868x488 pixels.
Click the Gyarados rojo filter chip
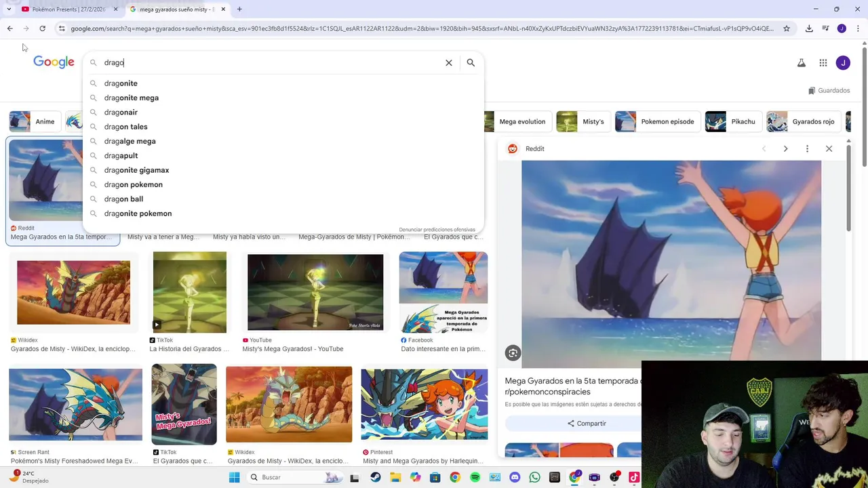(804, 121)
